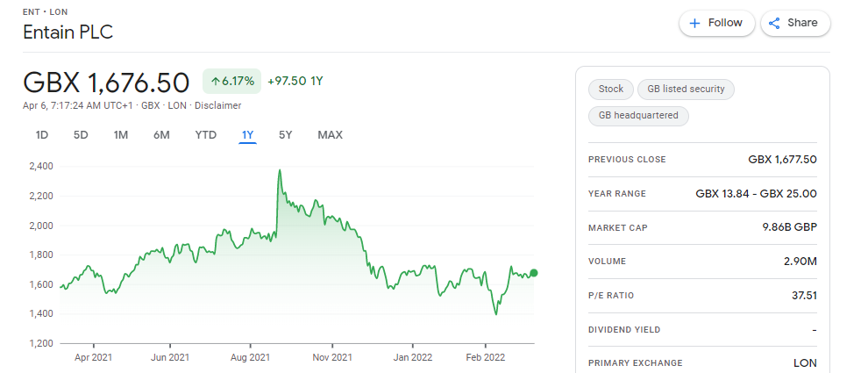This screenshot has width=868, height=373.
Task: Click the GB headquartered chip
Action: tap(638, 116)
